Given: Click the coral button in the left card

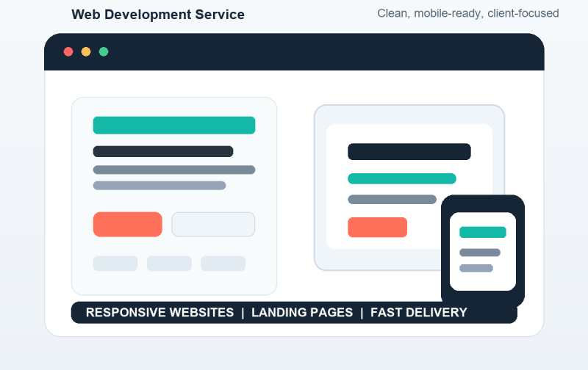Looking at the screenshot, I should 127,225.
